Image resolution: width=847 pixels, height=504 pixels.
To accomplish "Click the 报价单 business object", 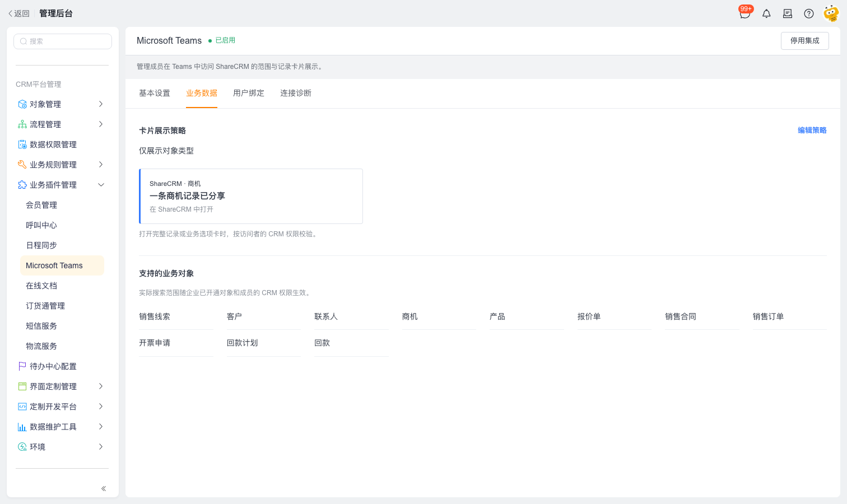I will pos(589,317).
